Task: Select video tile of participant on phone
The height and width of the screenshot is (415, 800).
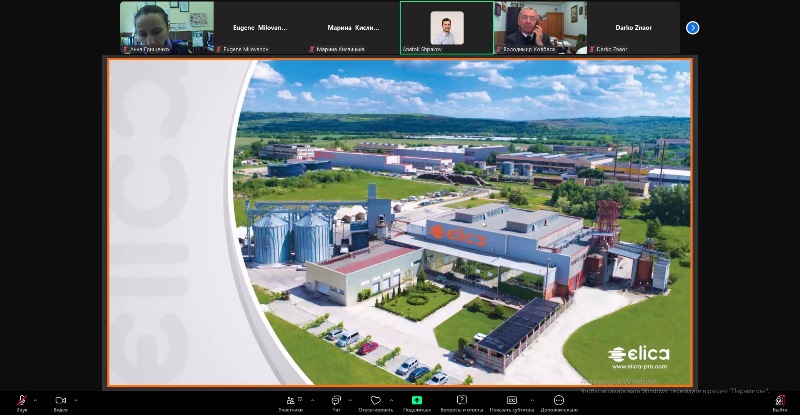Action: tap(540, 28)
